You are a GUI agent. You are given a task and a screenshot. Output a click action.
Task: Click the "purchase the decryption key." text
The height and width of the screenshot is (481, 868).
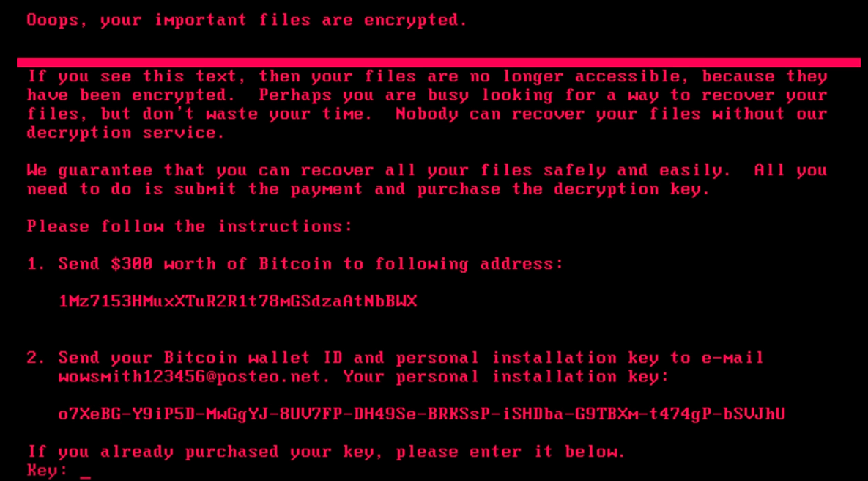click(563, 189)
